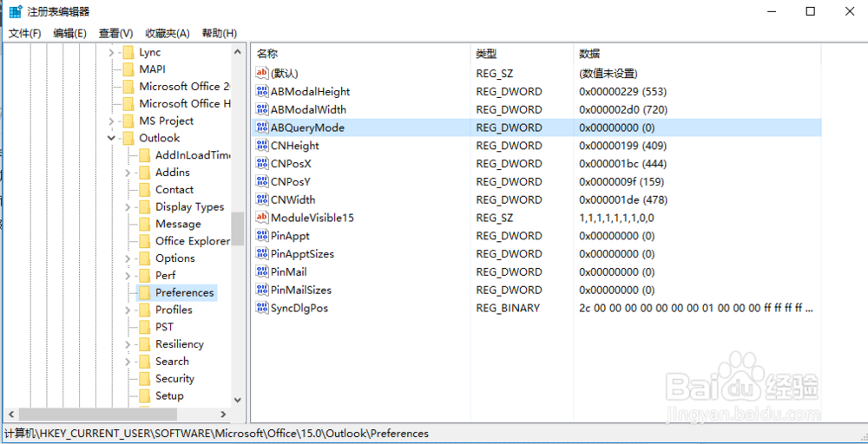
Task: Select the Microsoft Office H tree item
Action: (184, 104)
